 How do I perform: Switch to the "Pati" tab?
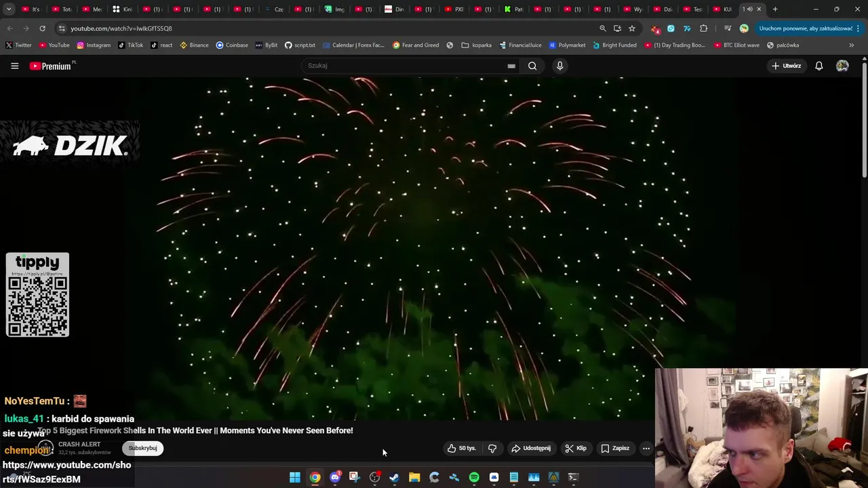point(514,9)
